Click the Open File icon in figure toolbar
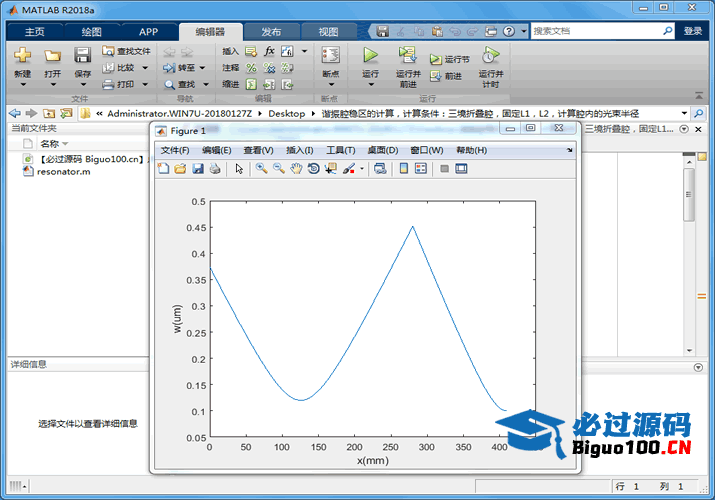 coord(181,169)
